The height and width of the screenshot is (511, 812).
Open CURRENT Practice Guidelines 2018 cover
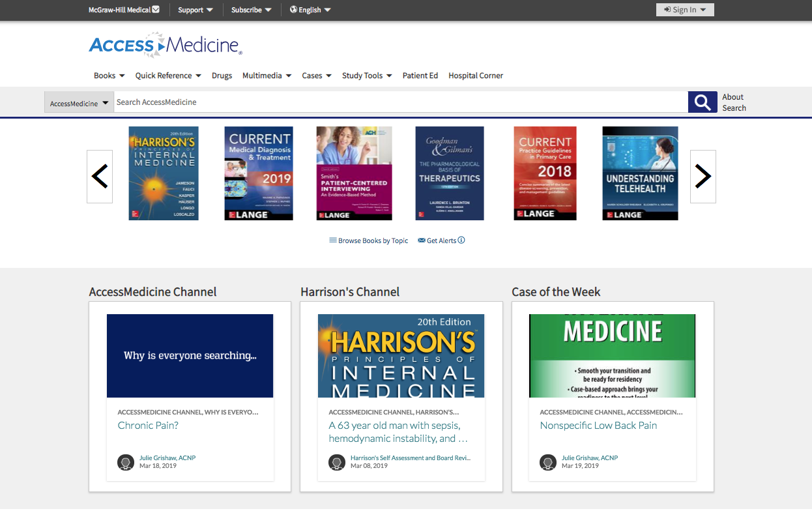point(545,173)
